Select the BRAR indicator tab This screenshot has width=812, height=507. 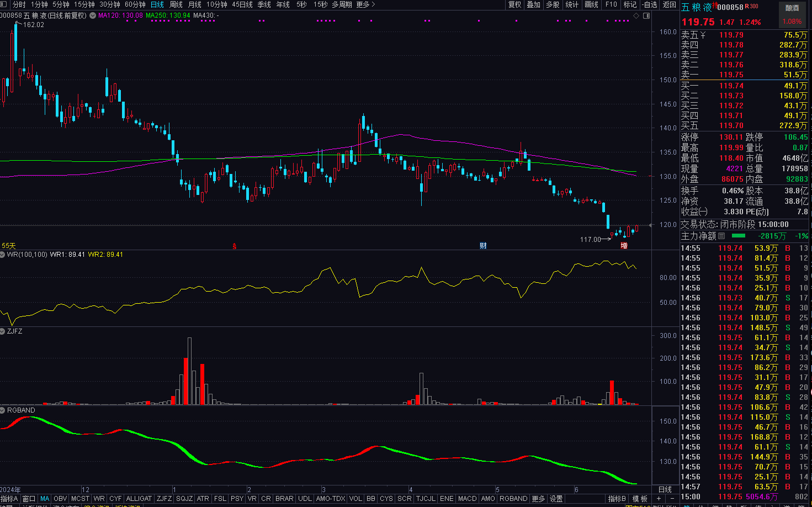click(284, 499)
